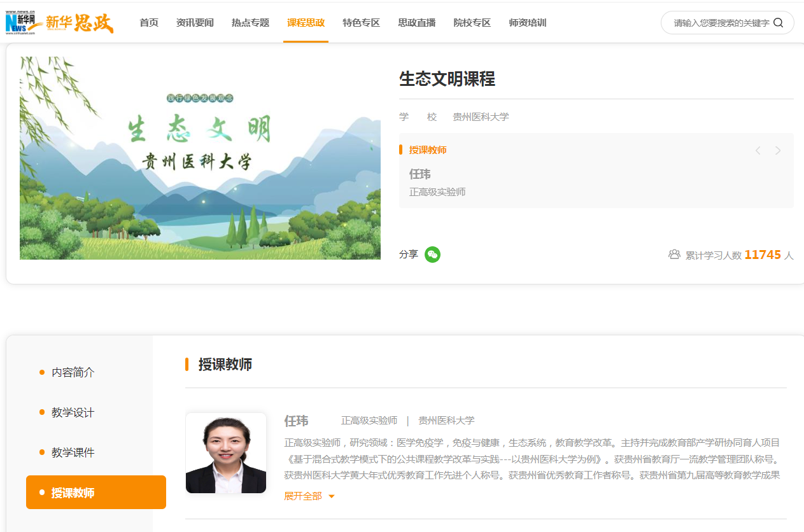
Task: Open the 资讯要闻 nav item
Action: click(195, 23)
